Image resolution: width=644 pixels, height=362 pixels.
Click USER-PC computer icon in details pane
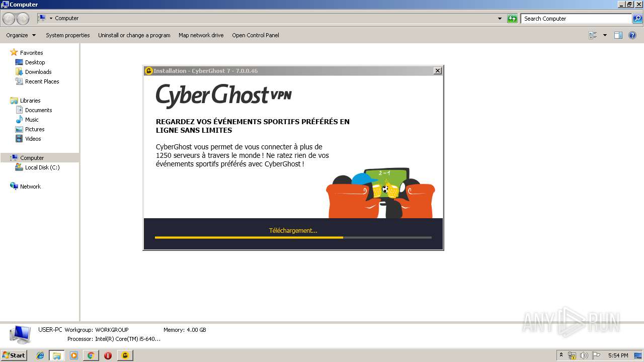pyautogui.click(x=20, y=334)
